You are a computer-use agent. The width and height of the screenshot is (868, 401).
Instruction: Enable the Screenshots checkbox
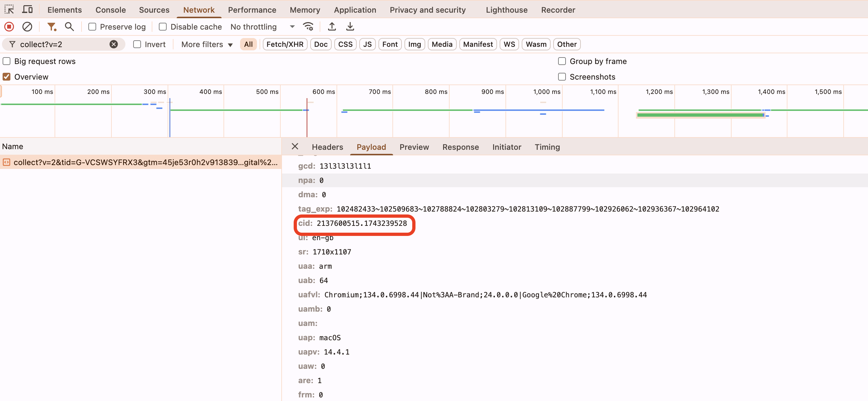tap(562, 77)
